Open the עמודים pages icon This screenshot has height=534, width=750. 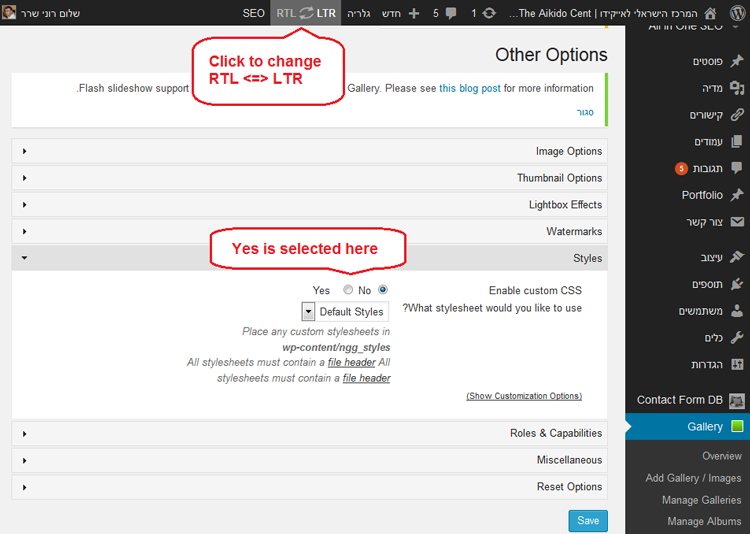(737, 142)
